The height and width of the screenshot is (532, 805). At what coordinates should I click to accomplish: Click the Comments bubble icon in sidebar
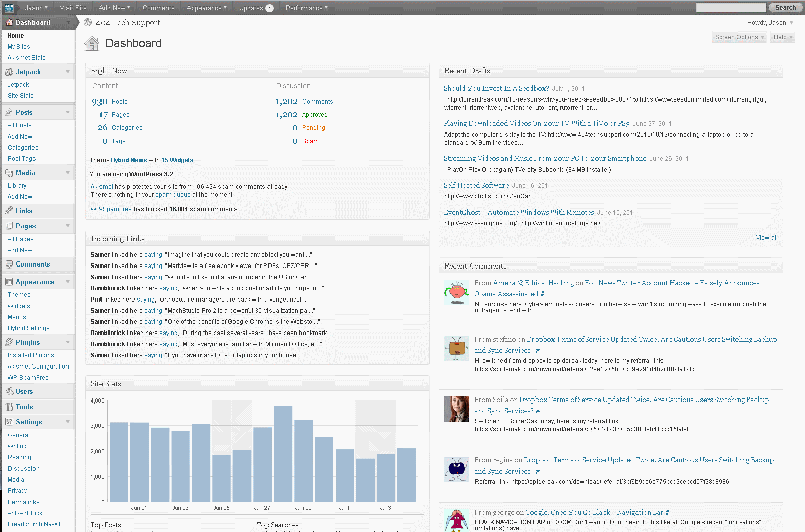[x=9, y=264]
